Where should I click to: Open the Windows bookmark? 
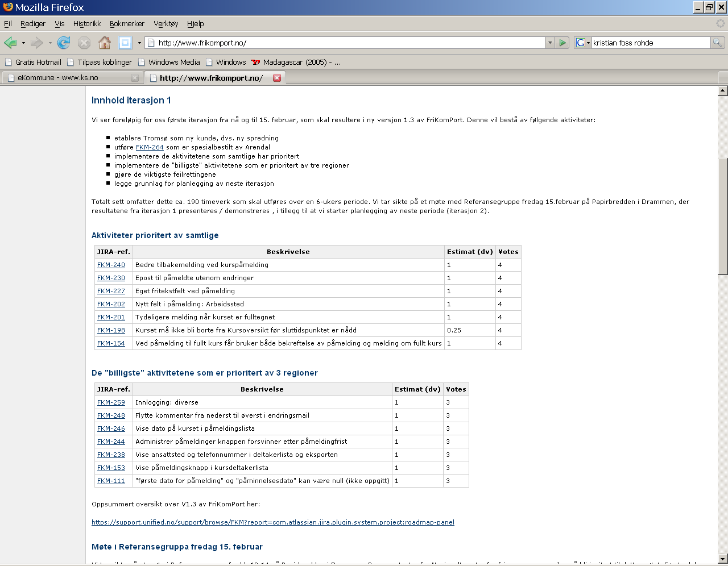pos(226,62)
